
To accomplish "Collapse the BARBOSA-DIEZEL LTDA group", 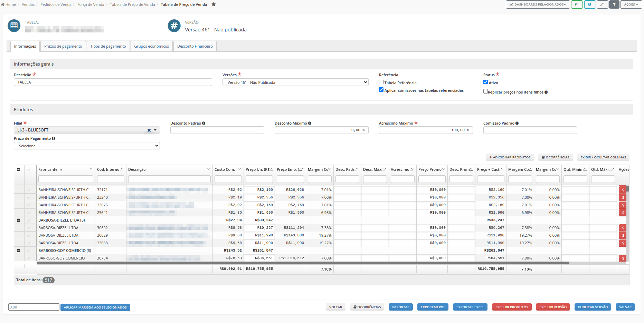I will click(19, 220).
